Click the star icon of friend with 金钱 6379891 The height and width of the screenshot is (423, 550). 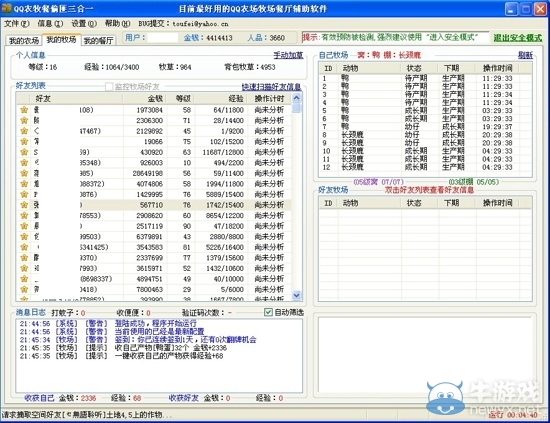point(24,236)
